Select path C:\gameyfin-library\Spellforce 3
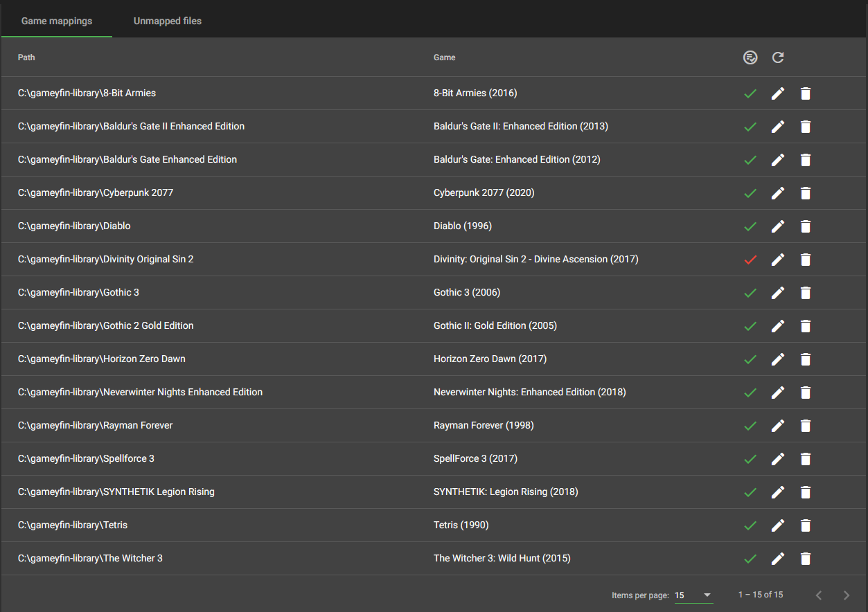868x612 pixels. pos(86,459)
